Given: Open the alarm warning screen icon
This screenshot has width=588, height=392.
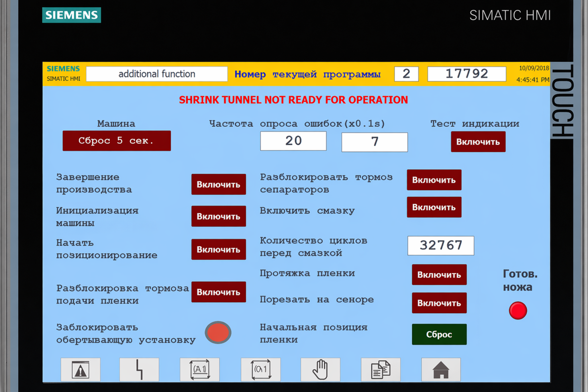Looking at the screenshot, I should [80, 369].
